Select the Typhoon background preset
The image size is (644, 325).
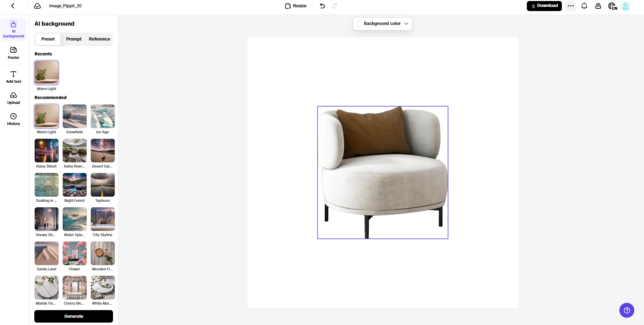[x=103, y=185]
